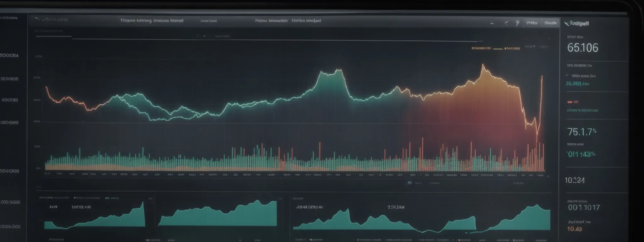Click the arrow icon next to the Todigall heading
Screen dimensions: 644x242
(566, 23)
